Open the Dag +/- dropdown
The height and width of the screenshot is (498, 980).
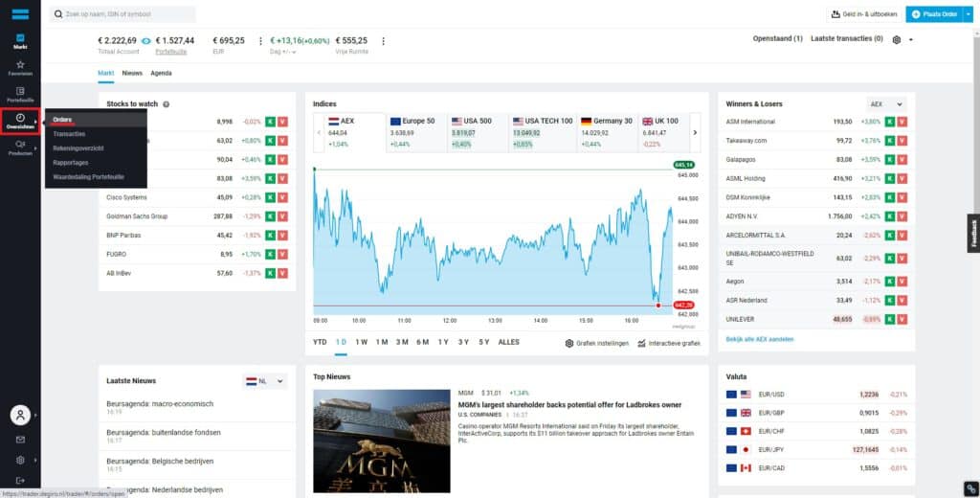point(282,52)
